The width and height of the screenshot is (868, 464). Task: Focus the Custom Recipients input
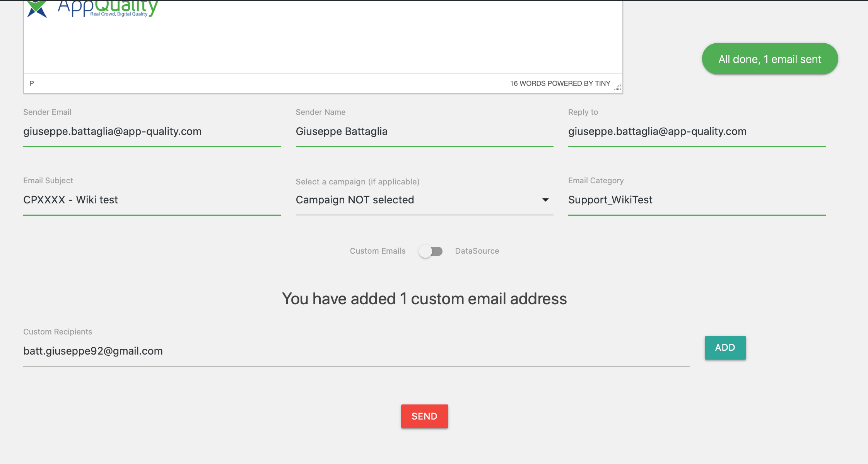tap(356, 351)
